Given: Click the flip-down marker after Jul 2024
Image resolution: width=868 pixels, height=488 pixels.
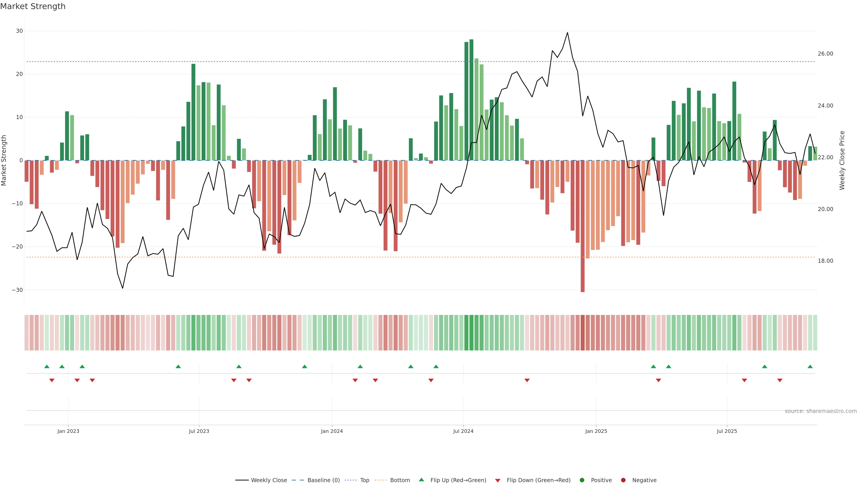Looking at the screenshot, I should (527, 380).
